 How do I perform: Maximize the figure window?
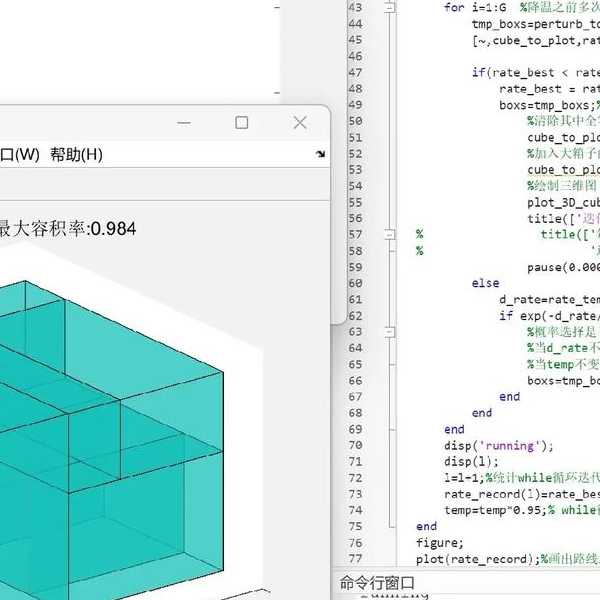click(241, 123)
